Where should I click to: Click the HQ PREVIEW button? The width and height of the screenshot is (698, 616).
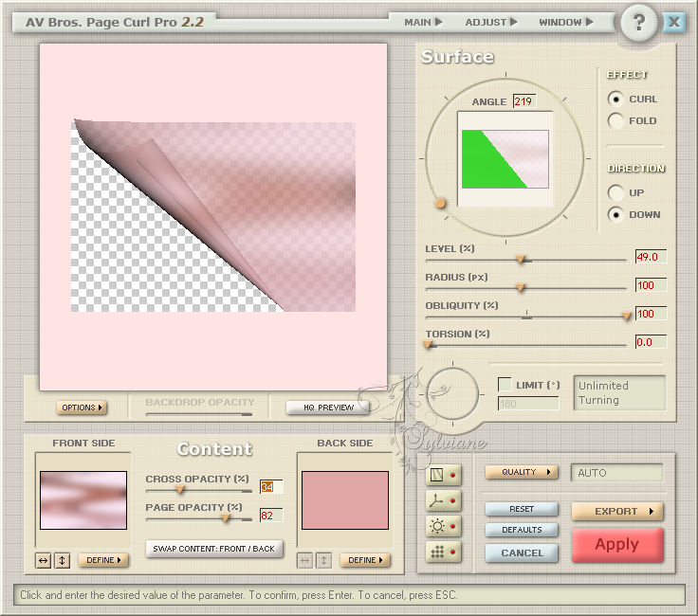tap(328, 408)
